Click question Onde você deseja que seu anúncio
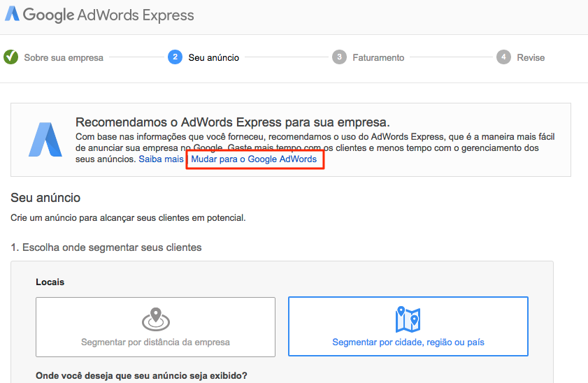Image resolution: width=588 pixels, height=383 pixels. [x=141, y=375]
